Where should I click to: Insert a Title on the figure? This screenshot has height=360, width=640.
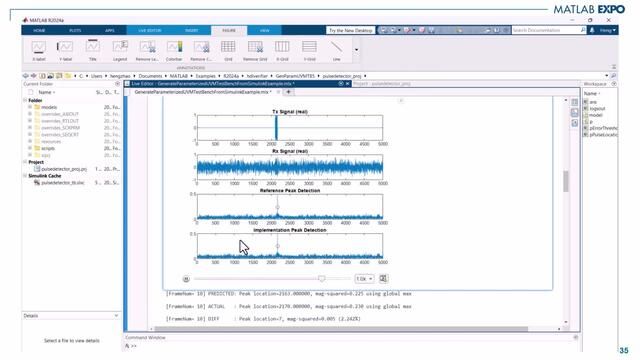93,51
